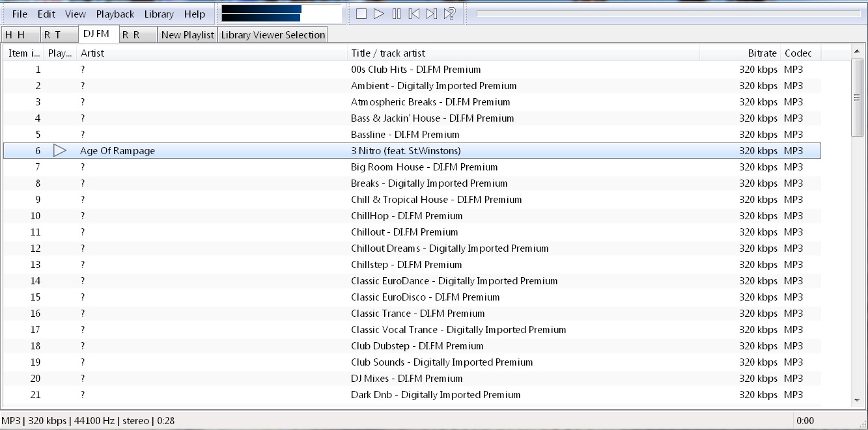Click the seek bar slider
The height and width of the screenshot is (430, 868).
(668, 14)
